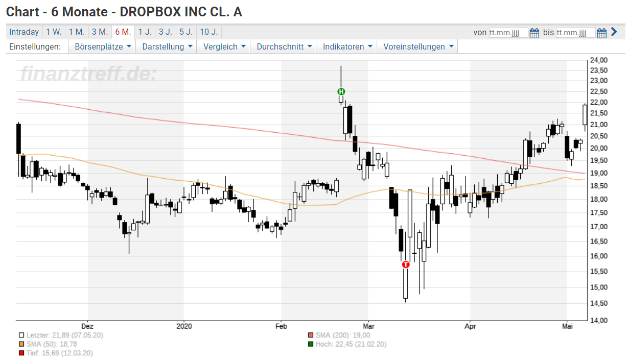Click the red Tief legend swatch
The height and width of the screenshot is (364, 628).
(x=21, y=353)
